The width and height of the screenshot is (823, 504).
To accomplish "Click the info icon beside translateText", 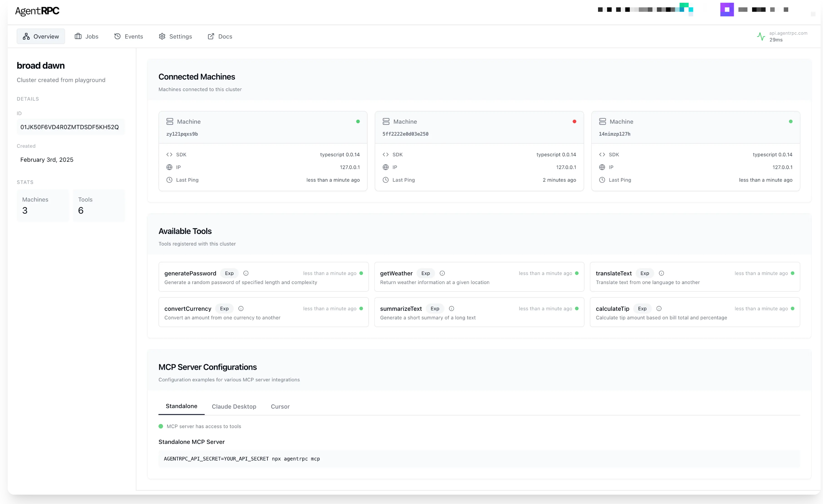I will (661, 273).
